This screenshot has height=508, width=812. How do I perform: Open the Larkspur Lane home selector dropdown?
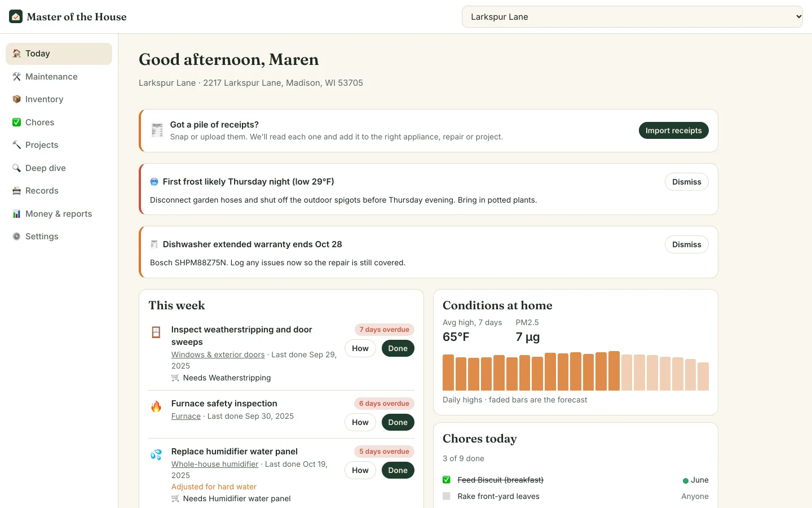coord(632,17)
